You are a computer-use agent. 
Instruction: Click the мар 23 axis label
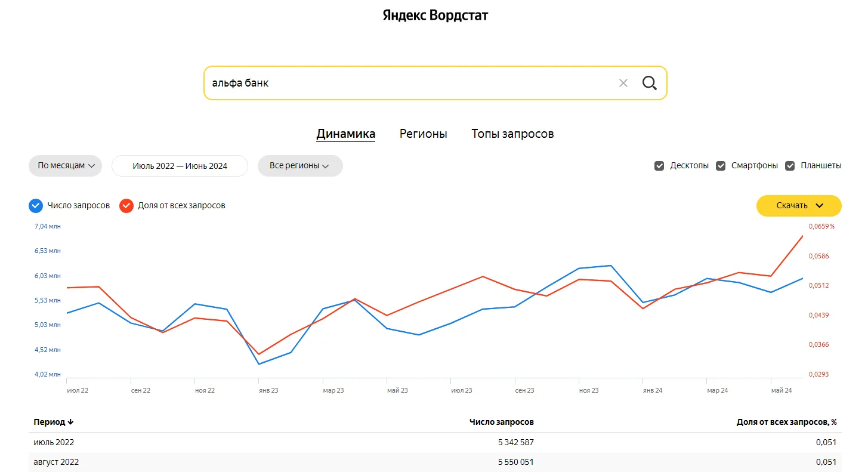[x=333, y=390]
